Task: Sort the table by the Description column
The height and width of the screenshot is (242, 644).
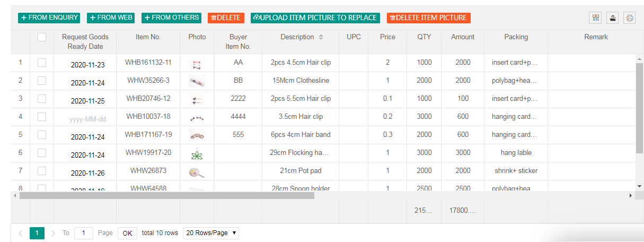Action: point(321,37)
